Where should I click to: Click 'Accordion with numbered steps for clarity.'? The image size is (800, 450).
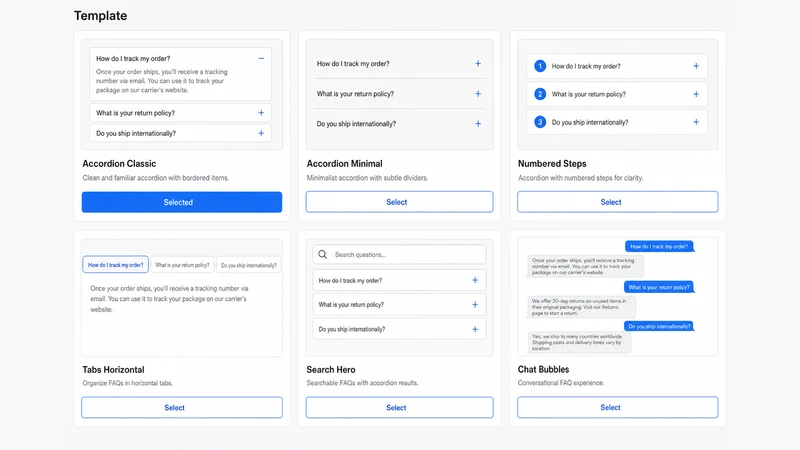[581, 178]
